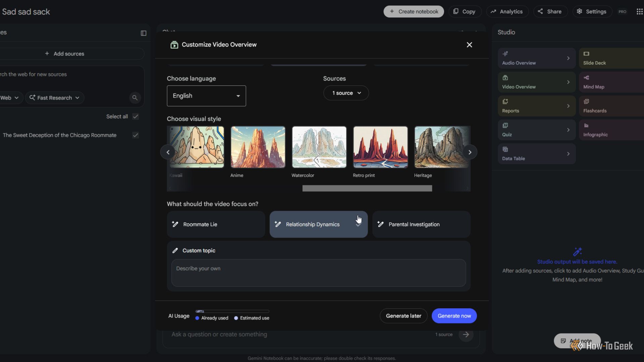Click the wand icon on Relationship Dynamics
The height and width of the screenshot is (362, 644).
pyautogui.click(x=278, y=224)
